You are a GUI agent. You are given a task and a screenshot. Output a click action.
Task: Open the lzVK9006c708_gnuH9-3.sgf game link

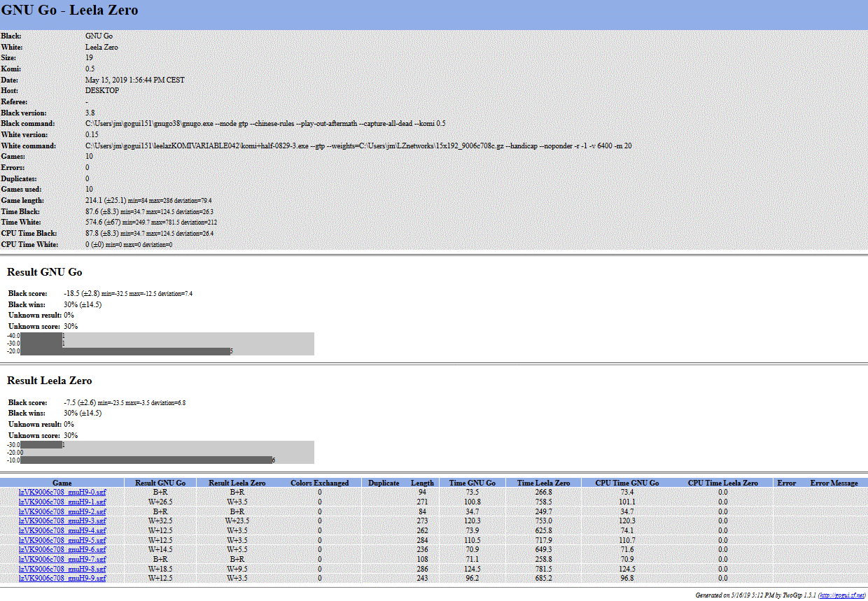click(62, 521)
